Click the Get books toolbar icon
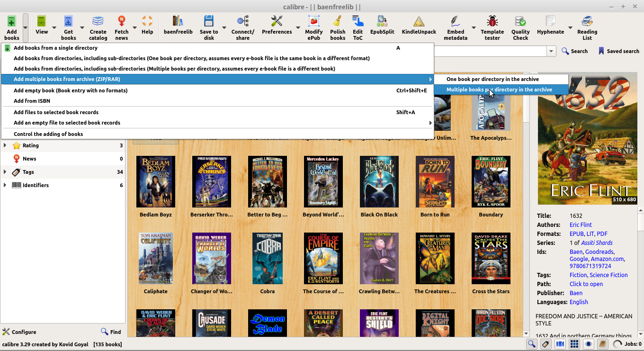 coord(69,22)
